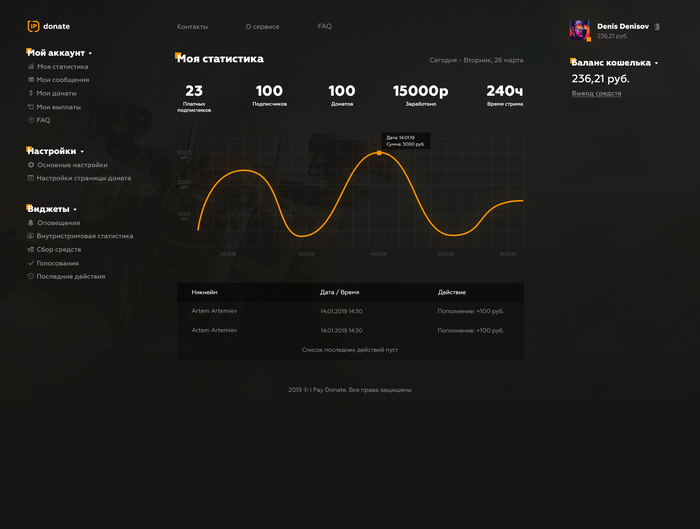Click the orange data point on the chart

[379, 153]
